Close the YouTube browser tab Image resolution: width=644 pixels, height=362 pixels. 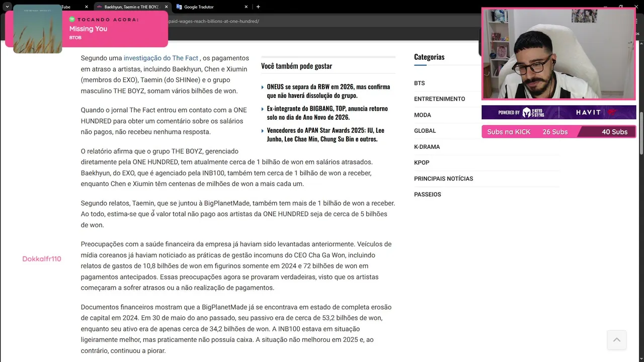(87, 7)
